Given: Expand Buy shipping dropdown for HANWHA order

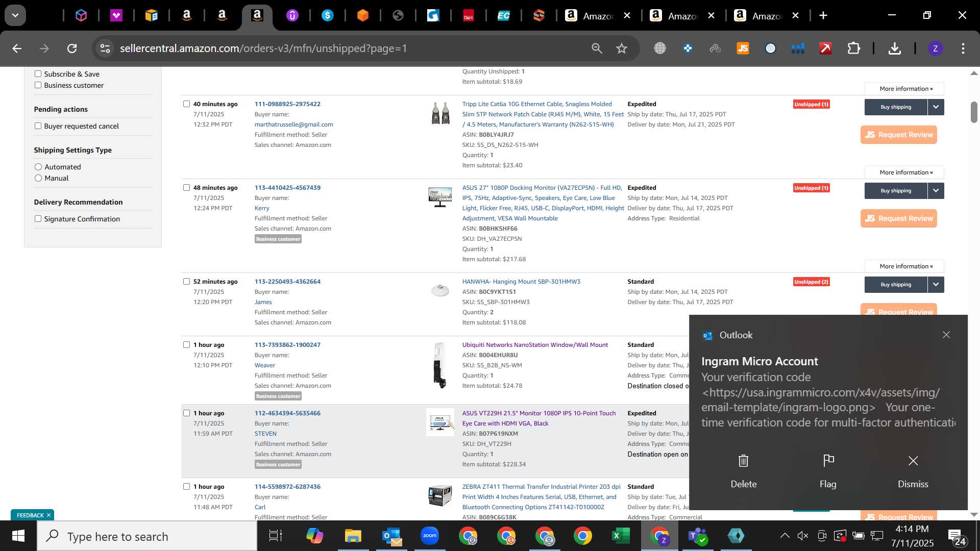Looking at the screenshot, I should point(936,285).
